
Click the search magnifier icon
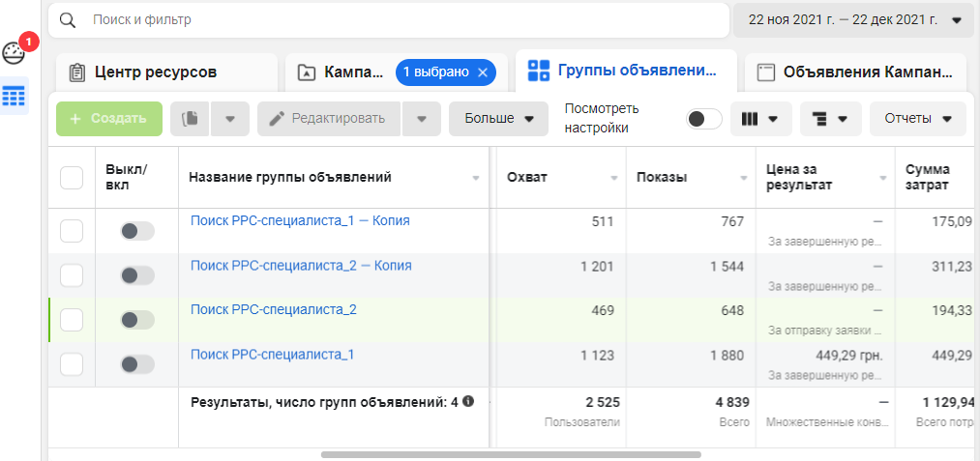[x=68, y=20]
